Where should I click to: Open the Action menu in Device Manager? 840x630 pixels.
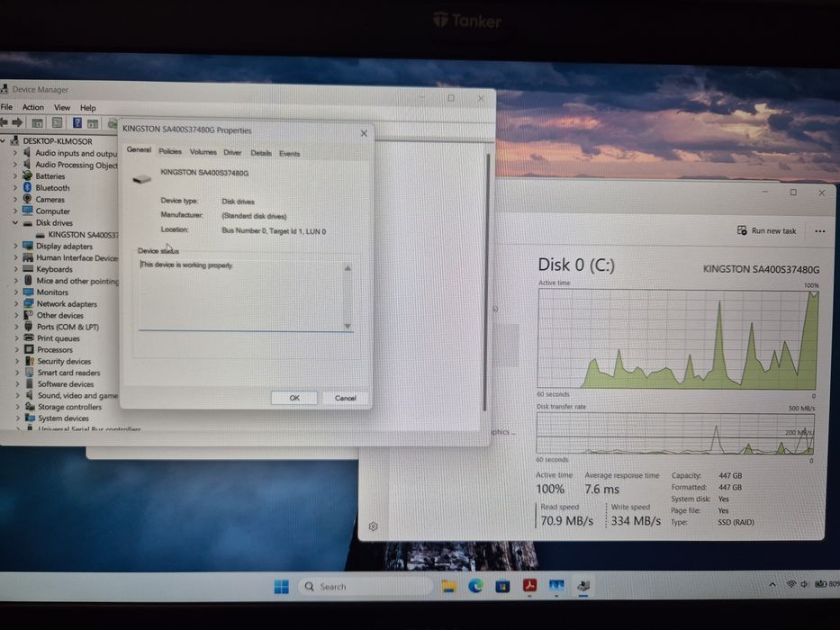click(32, 107)
